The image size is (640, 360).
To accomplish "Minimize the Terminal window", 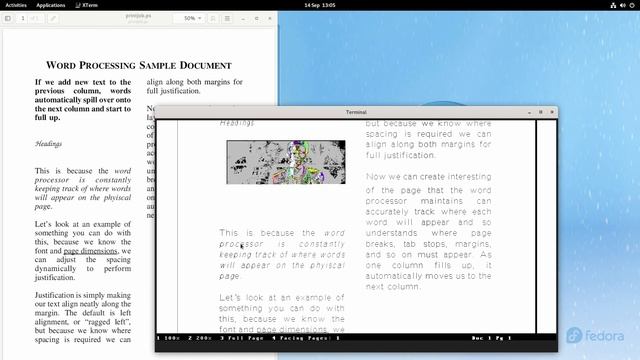I will pyautogui.click(x=529, y=112).
